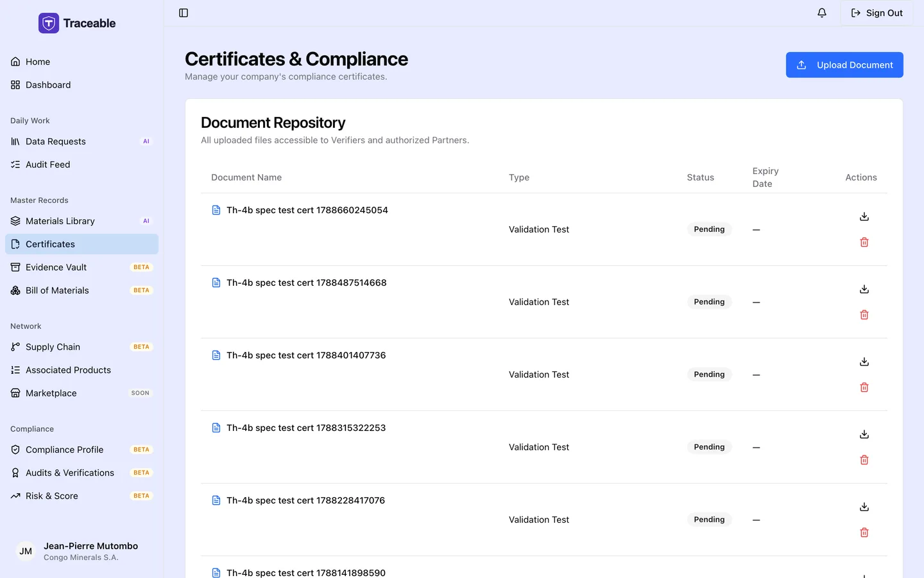Click Pending status of cert 1788315322253
The width and height of the screenshot is (924, 578).
tap(709, 447)
